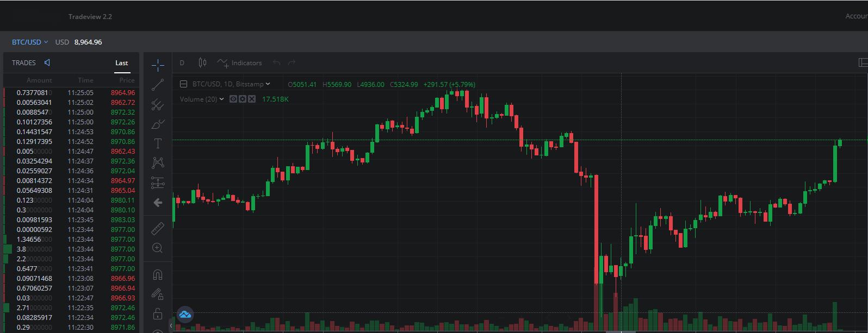This screenshot has width=868, height=333.
Task: Collapse the chart legend minus box
Action: click(183, 84)
